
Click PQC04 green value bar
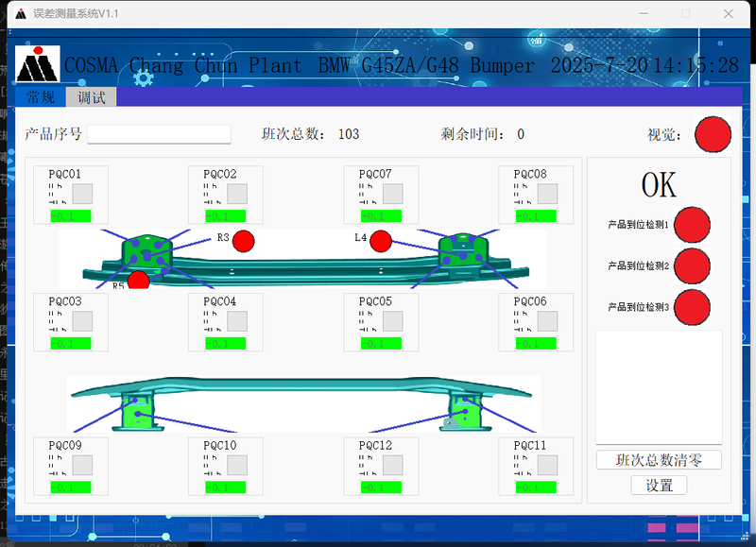pyautogui.click(x=226, y=344)
